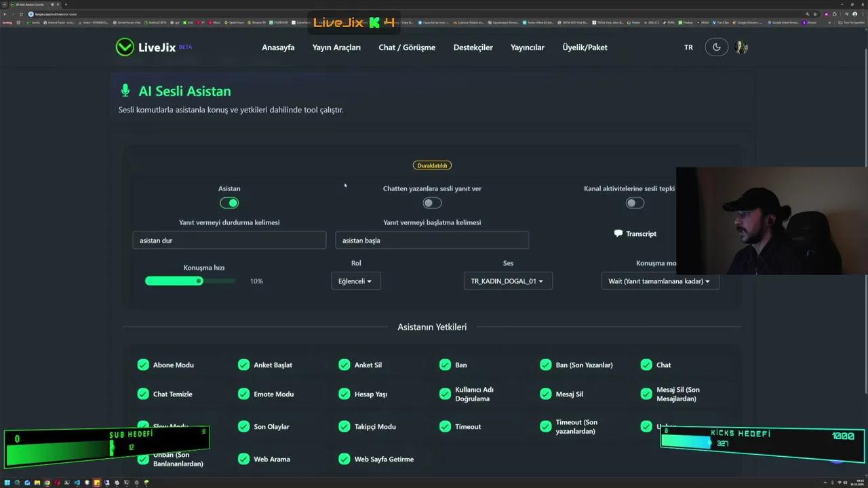The height and width of the screenshot is (488, 868).
Task: Uncheck the Anket Sil permission
Action: [x=344, y=365]
